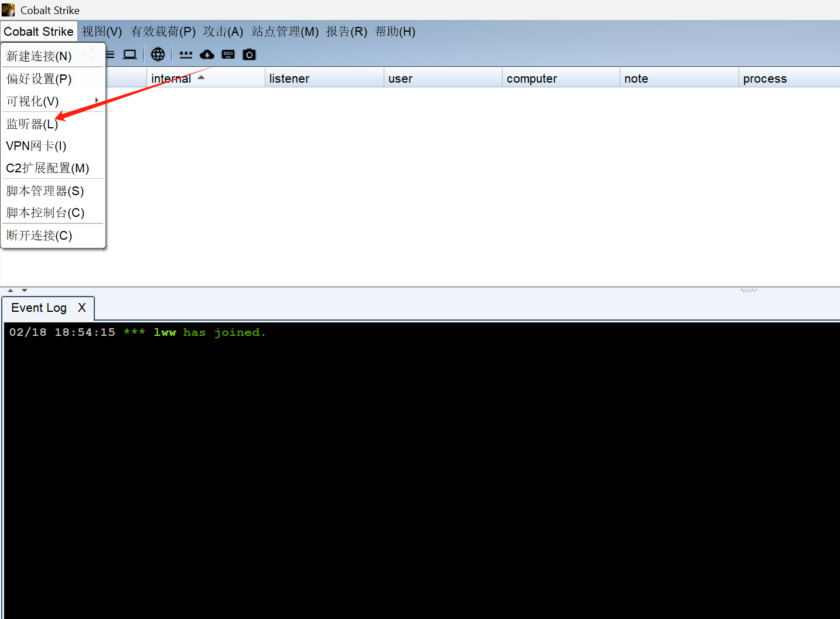
Task: Open the screenshots camera icon
Action: [250, 55]
